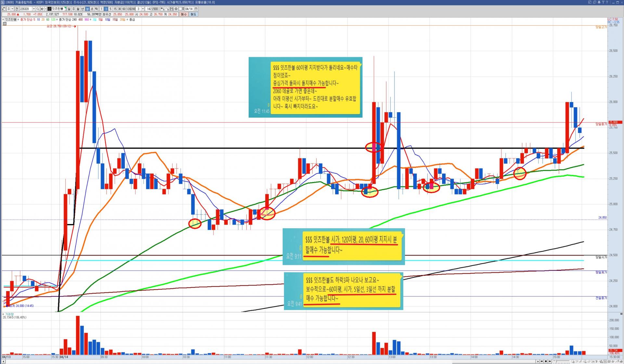Screen dimensions: 624x364
Task: Click the 매도 sell button
Action: (x=193, y=14)
